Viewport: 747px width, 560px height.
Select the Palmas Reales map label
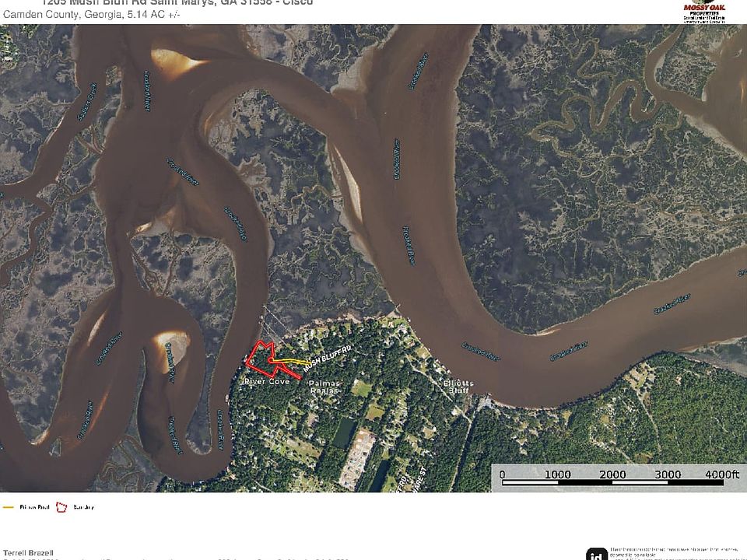324,387
